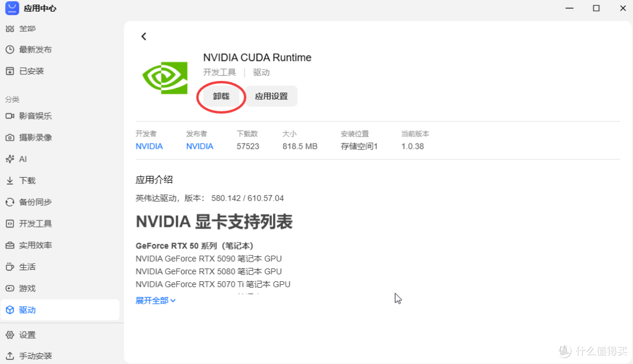
Task: Click the gear icon for 设置
Action: (x=10, y=335)
